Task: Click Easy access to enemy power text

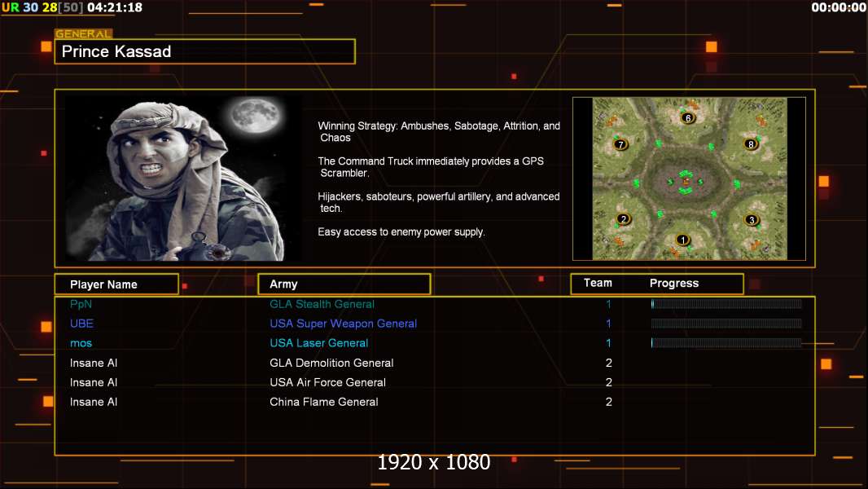Action: pyautogui.click(x=401, y=232)
